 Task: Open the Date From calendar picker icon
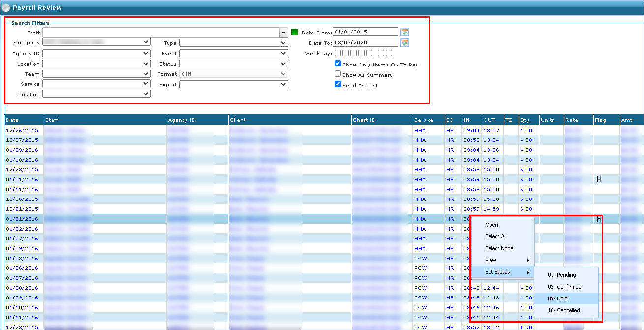tap(405, 32)
